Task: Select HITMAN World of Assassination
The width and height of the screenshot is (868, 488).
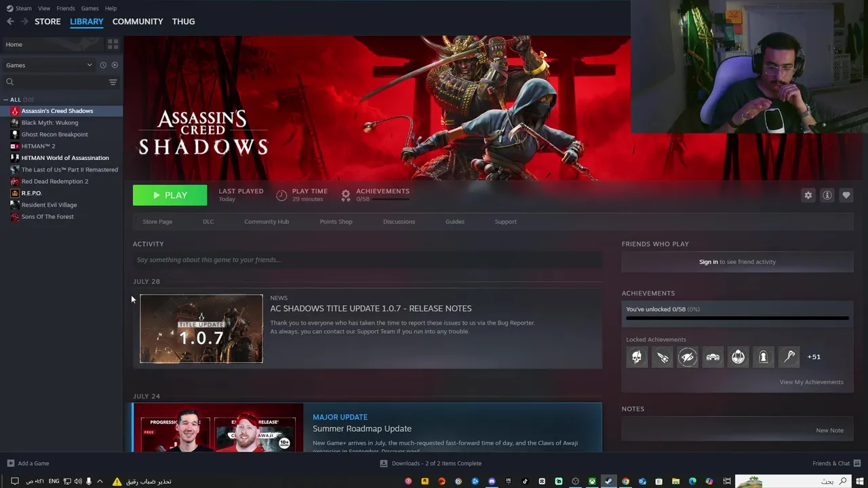Action: click(64, 158)
